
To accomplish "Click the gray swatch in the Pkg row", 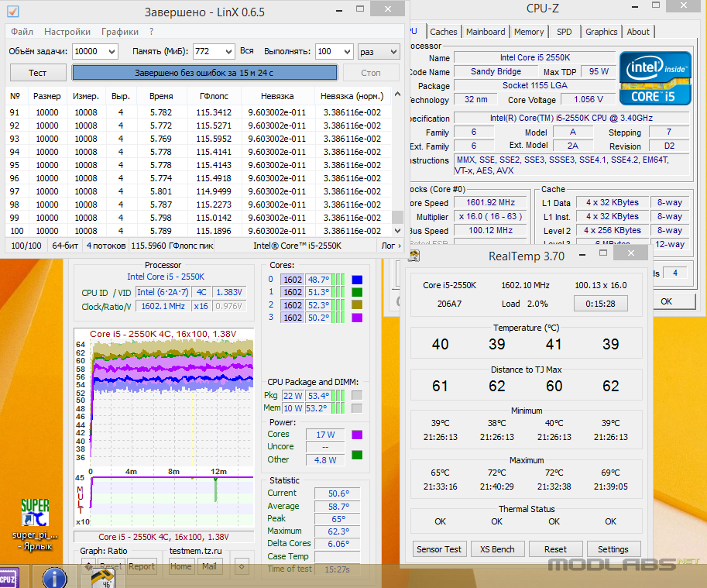I will pyautogui.click(x=357, y=395).
